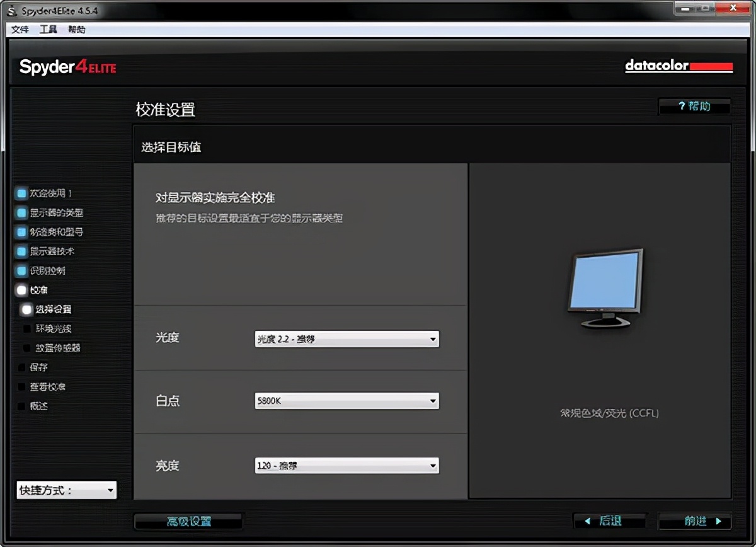Click the 高级设置 button
Image resolution: width=756 pixels, height=547 pixels.
[188, 521]
